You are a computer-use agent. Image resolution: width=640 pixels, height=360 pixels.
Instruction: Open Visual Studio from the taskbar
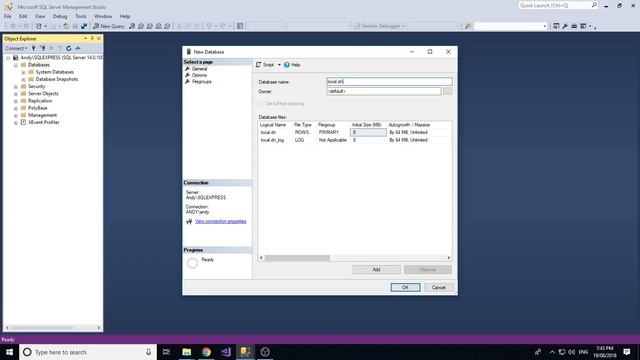[226, 352]
